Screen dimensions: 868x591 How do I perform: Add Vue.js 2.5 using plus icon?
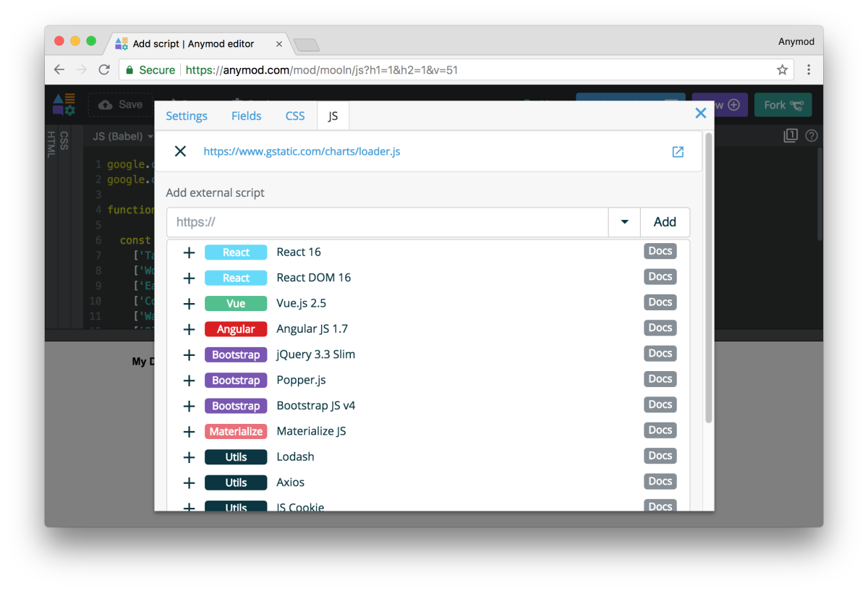(189, 304)
